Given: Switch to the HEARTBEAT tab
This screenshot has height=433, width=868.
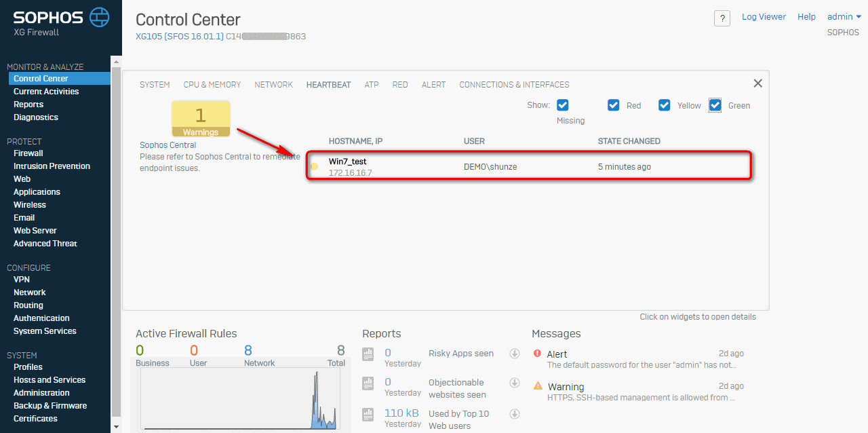Looking at the screenshot, I should [329, 85].
